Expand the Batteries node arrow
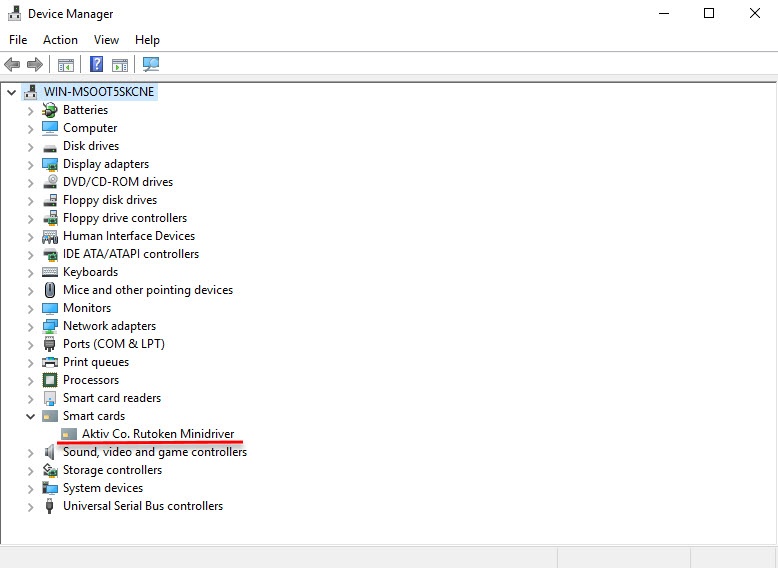Screen dimensions: 778x568 tap(31, 111)
